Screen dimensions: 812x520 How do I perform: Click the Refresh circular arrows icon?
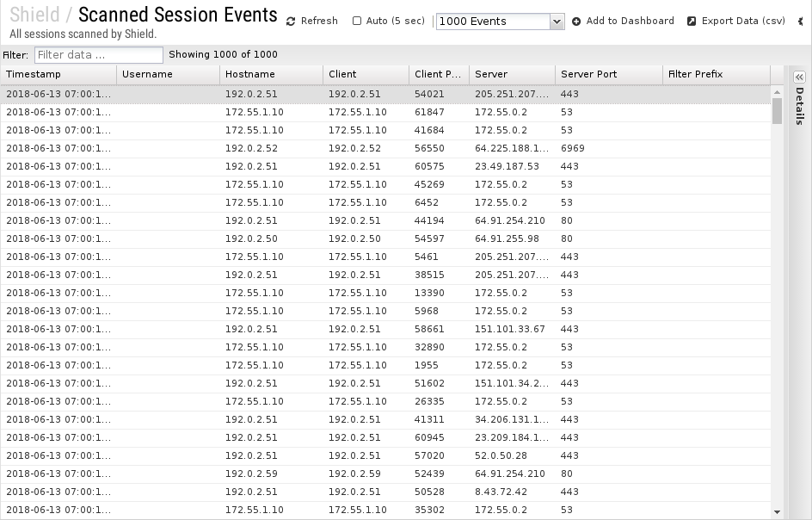291,22
